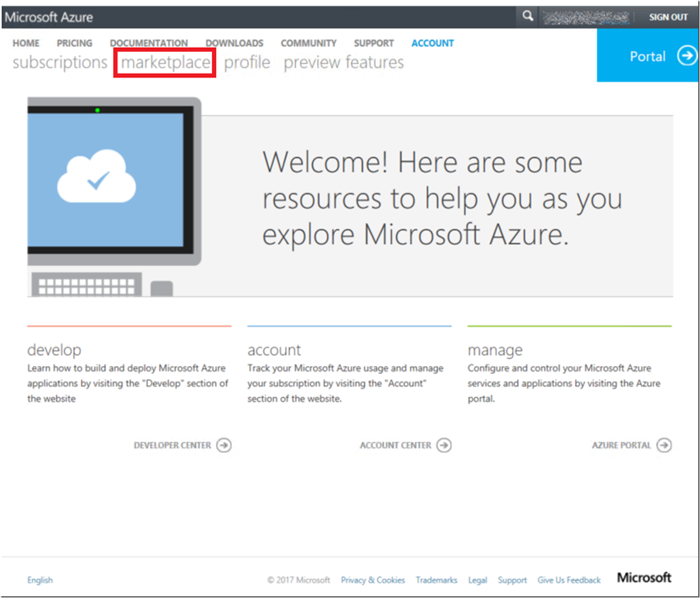Click the Give Us Feedback link
This screenshot has height=598, width=700.
click(x=569, y=580)
